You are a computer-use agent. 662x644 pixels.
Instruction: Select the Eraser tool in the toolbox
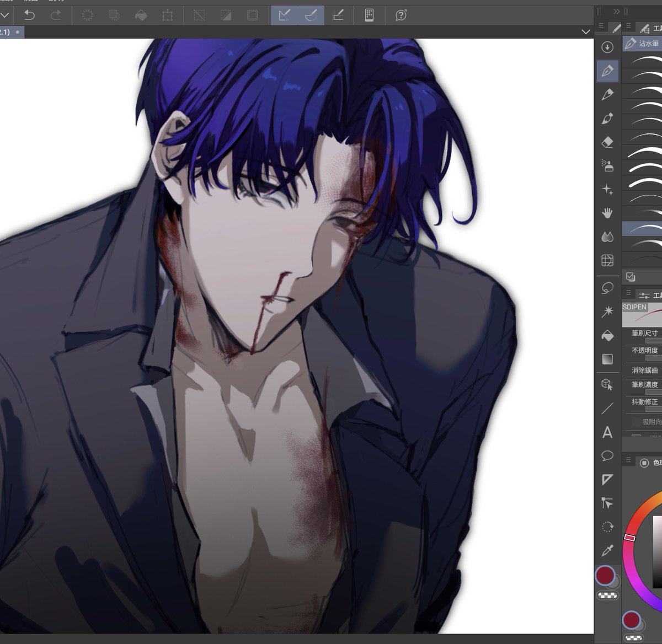click(x=607, y=142)
